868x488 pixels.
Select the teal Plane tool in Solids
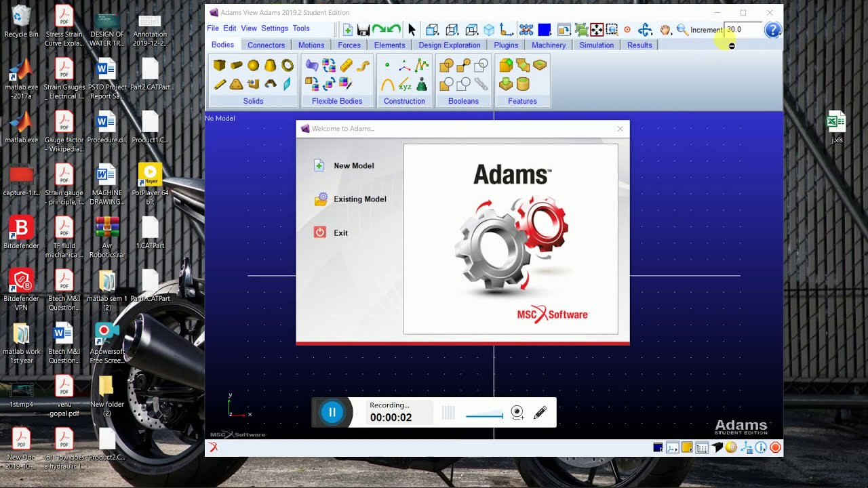tap(287, 84)
